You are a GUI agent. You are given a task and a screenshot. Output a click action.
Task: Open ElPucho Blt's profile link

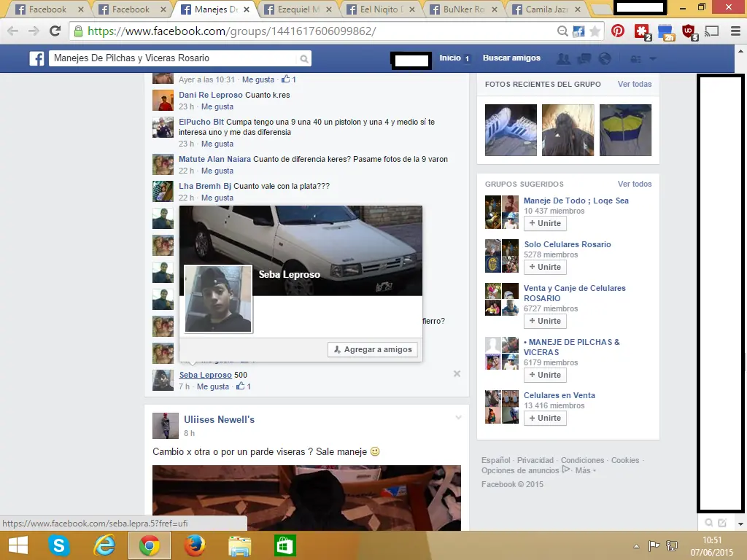[201, 122]
